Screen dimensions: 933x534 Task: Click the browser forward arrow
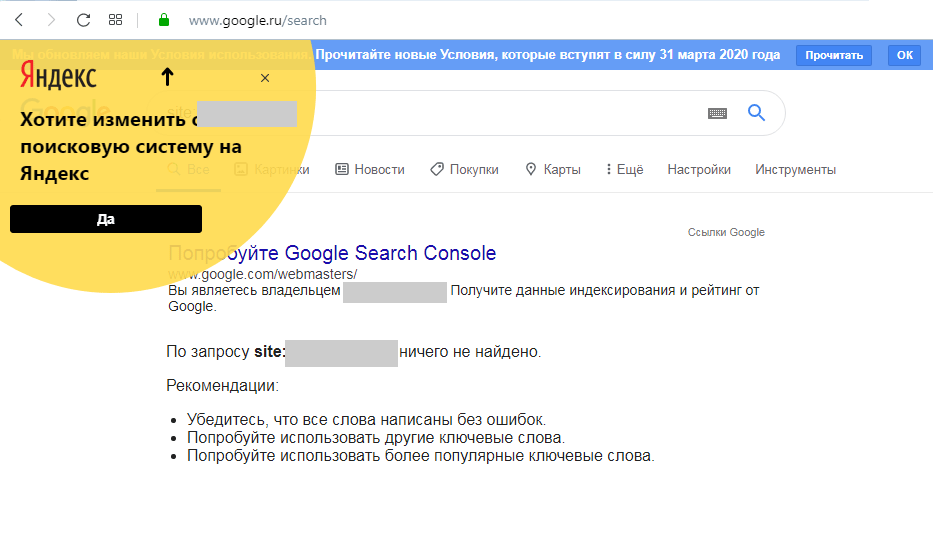pos(51,20)
